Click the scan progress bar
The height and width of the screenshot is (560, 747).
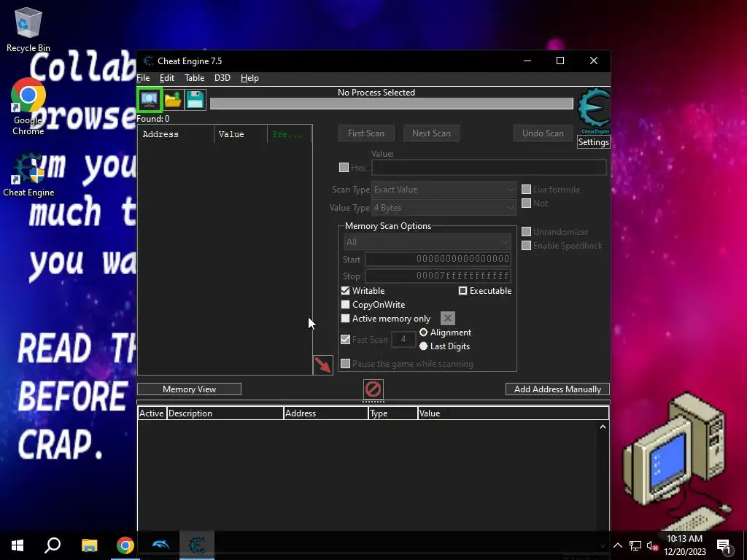point(392,104)
